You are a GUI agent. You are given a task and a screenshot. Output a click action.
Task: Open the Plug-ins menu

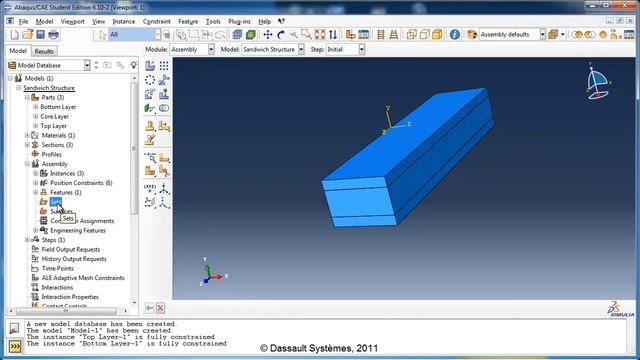(x=239, y=21)
